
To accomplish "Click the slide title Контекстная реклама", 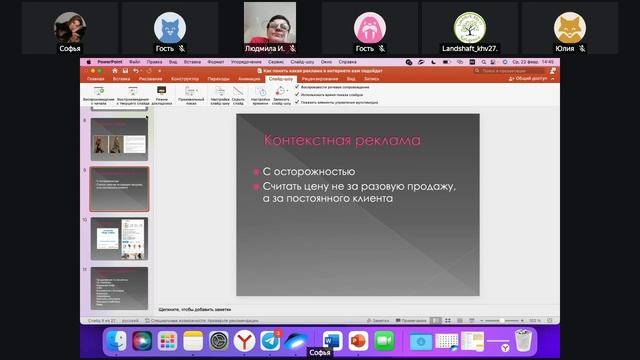I will [x=342, y=140].
